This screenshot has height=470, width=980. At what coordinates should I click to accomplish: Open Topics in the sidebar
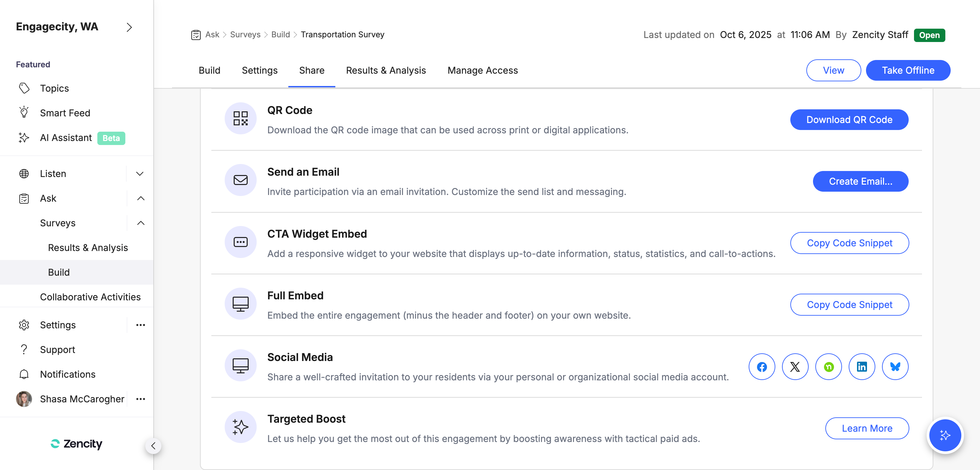tap(54, 88)
